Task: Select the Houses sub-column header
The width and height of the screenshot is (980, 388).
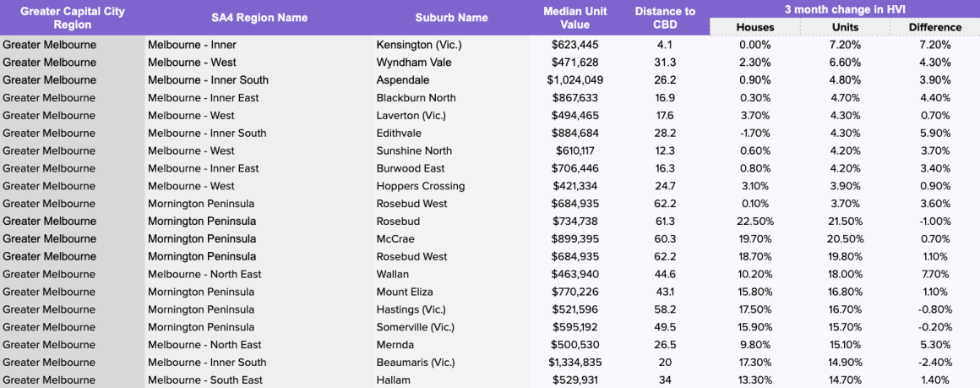Action: tap(754, 27)
